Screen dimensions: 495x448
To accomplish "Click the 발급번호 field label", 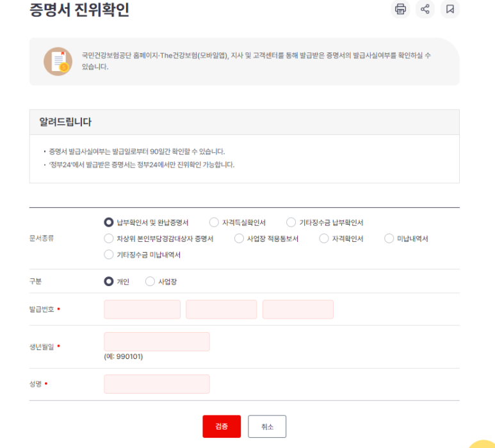I will tap(42, 310).
